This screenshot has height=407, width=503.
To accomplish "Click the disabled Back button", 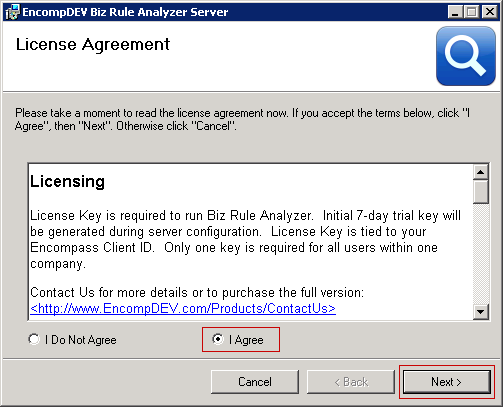I will tap(351, 382).
